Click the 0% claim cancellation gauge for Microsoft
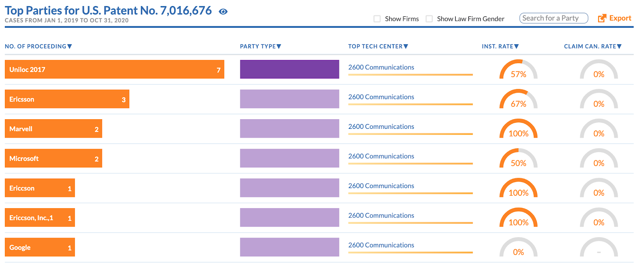644x271 pixels. [599, 159]
